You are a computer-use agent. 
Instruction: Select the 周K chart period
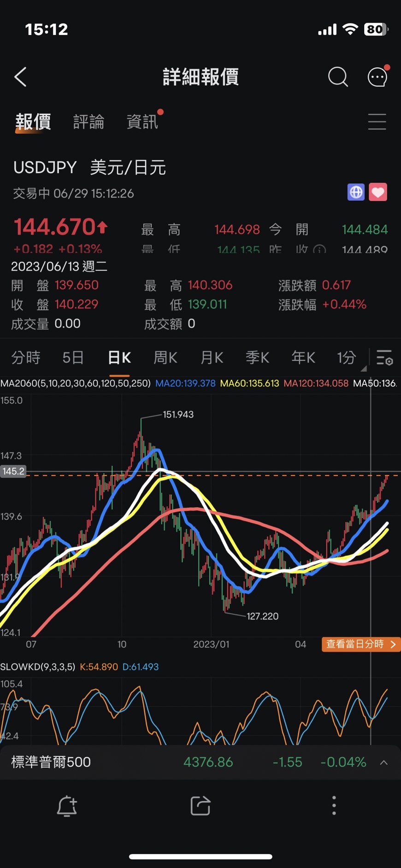tap(165, 358)
